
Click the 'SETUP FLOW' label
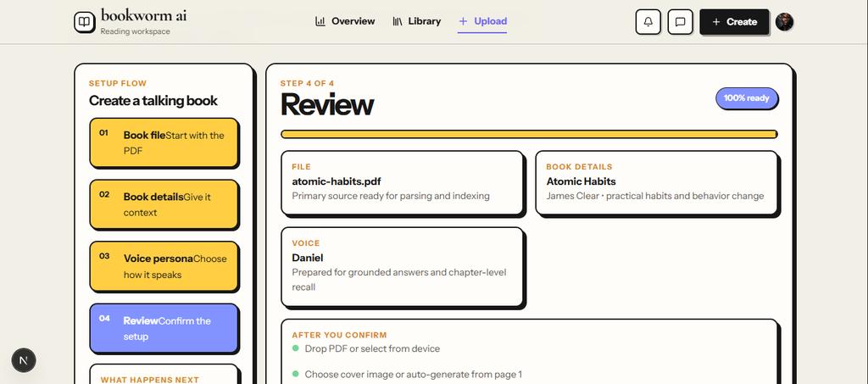coord(118,84)
